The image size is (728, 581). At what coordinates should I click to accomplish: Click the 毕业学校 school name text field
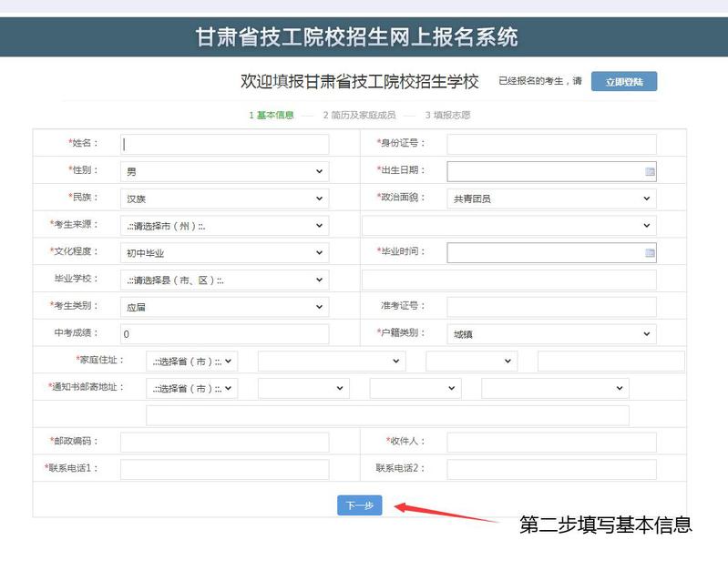(509, 280)
